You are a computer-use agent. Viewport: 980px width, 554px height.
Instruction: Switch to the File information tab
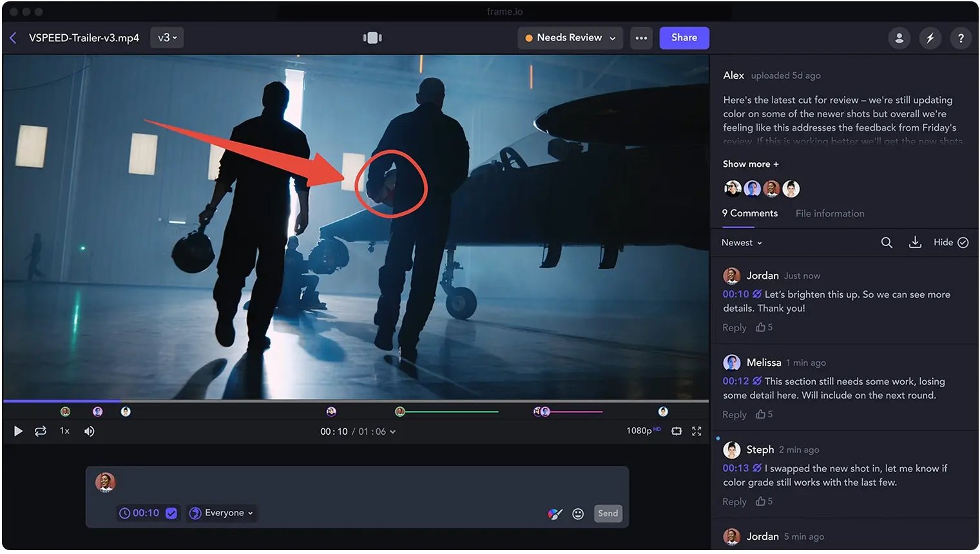click(830, 213)
